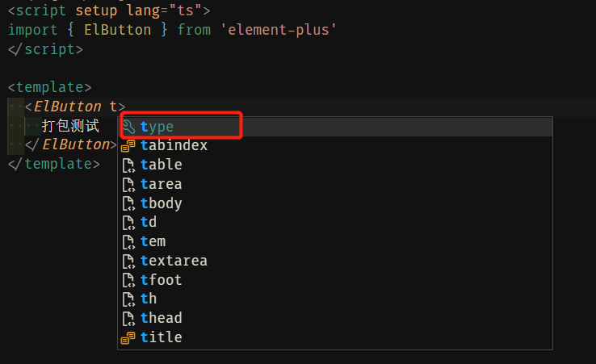Place cursor in the 'element-plus' import string
Viewport: 596px width, 364px height.
(x=279, y=30)
